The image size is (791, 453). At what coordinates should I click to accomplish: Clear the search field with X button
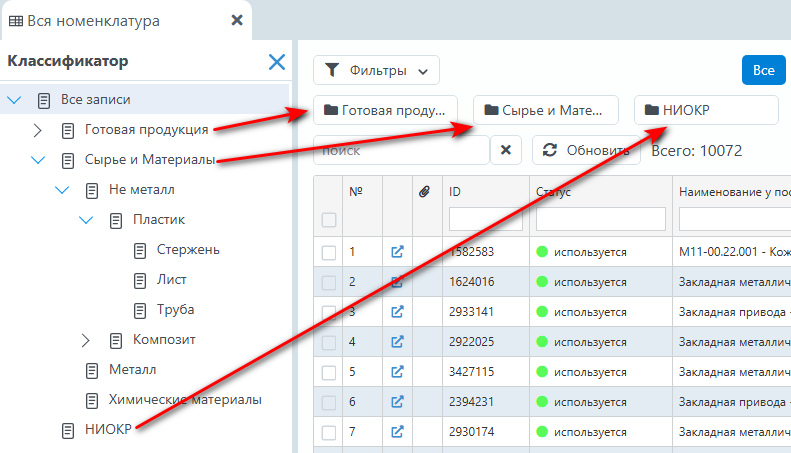(505, 150)
